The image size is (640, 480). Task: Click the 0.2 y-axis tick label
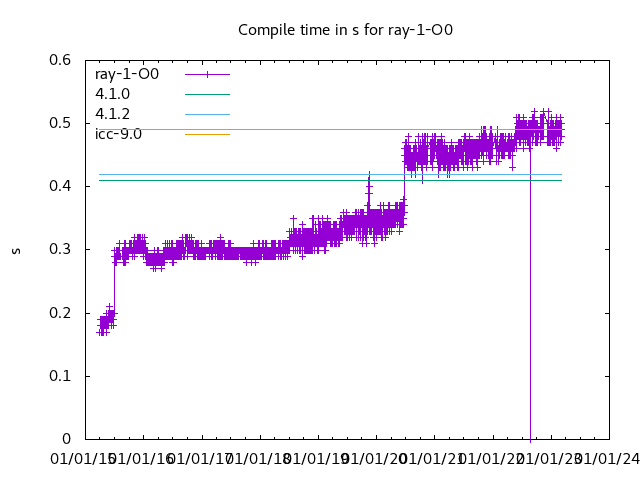[x=61, y=313]
